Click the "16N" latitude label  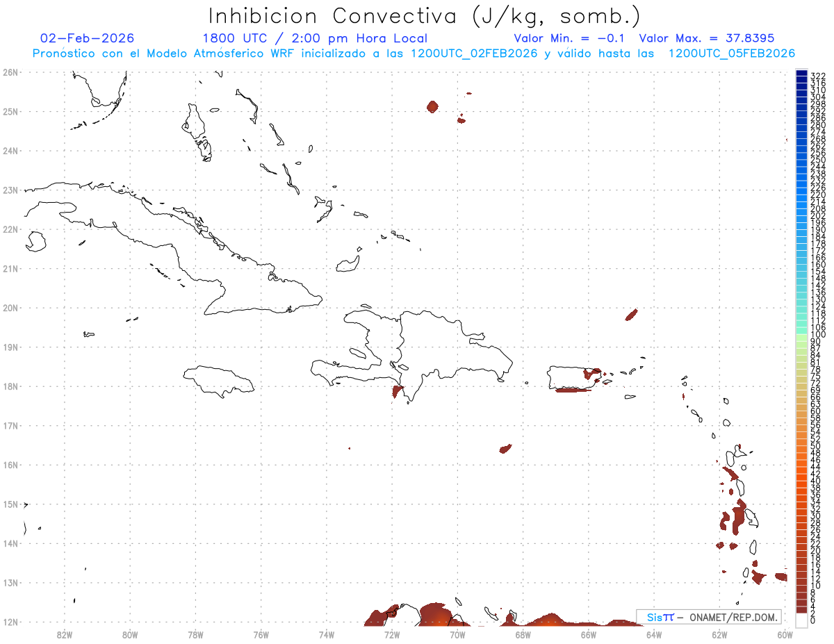coord(10,465)
